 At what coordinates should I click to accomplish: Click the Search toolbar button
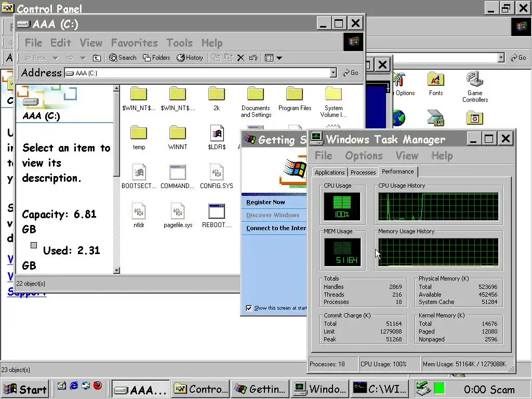click(x=123, y=58)
